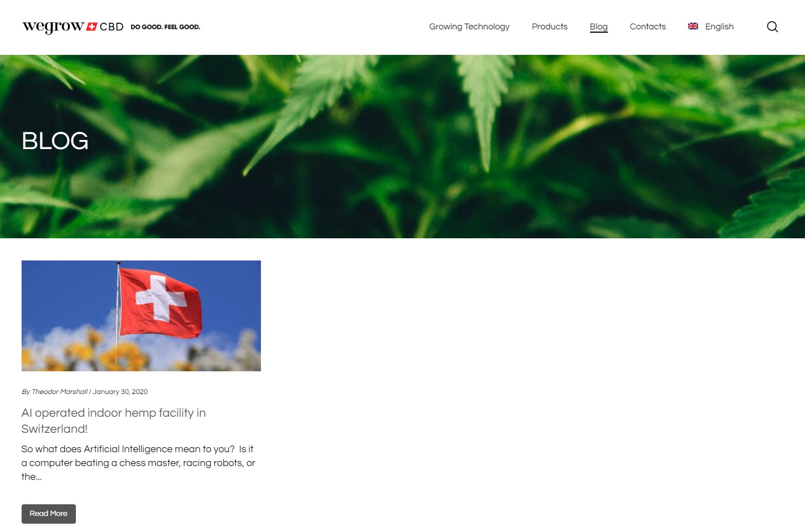Click the DO GOOD. FEEL GOOD. tagline
Viewport: 805px width, 532px height.
coord(165,27)
